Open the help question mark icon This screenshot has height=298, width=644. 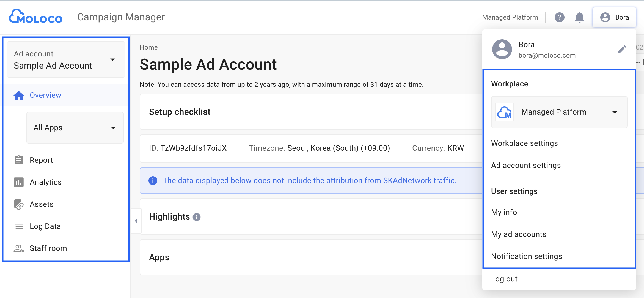coord(559,17)
